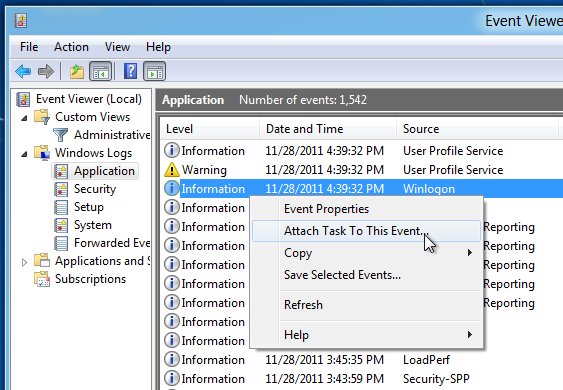The height and width of the screenshot is (390, 563).
Task: Open the View menu
Action: [117, 47]
